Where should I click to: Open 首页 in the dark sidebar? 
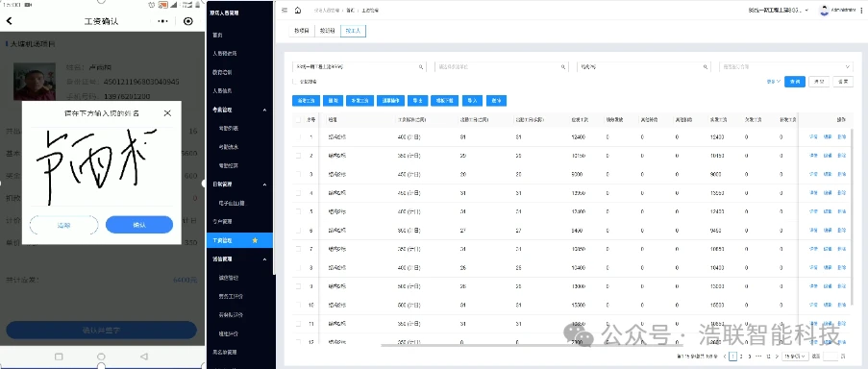tap(217, 35)
